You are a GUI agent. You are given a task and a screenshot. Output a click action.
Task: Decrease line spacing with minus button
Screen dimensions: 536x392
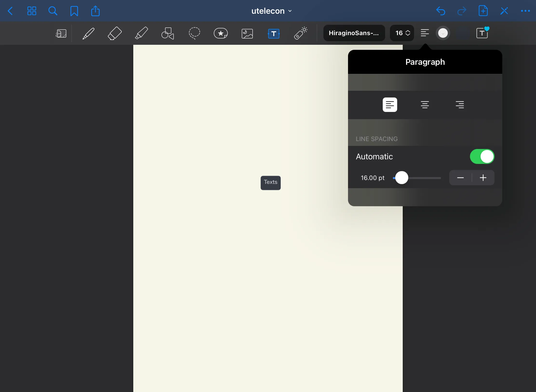[460, 178]
